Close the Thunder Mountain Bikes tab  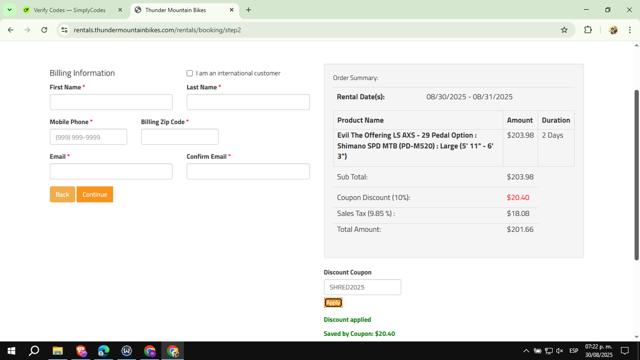pyautogui.click(x=231, y=10)
